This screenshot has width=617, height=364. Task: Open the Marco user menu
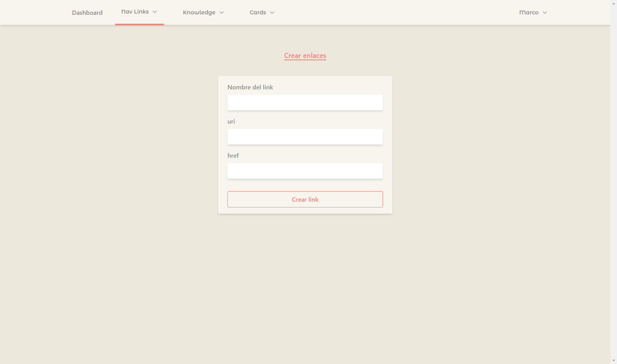[x=529, y=12]
